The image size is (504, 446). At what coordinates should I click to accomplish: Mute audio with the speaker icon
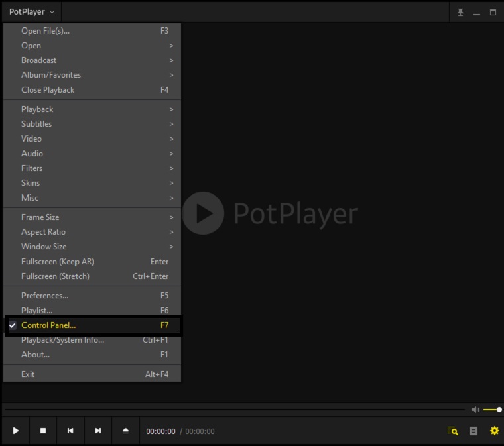tap(475, 410)
